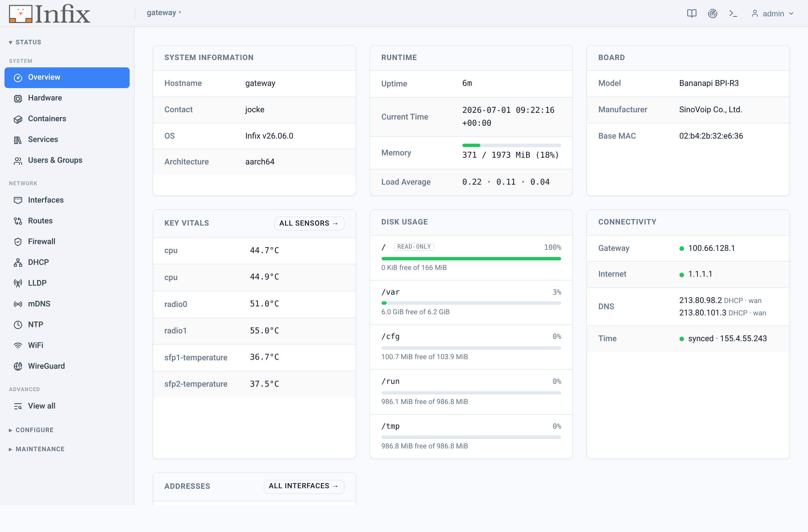Open the terminal console icon
This screenshot has width=808, height=532.
733,13
